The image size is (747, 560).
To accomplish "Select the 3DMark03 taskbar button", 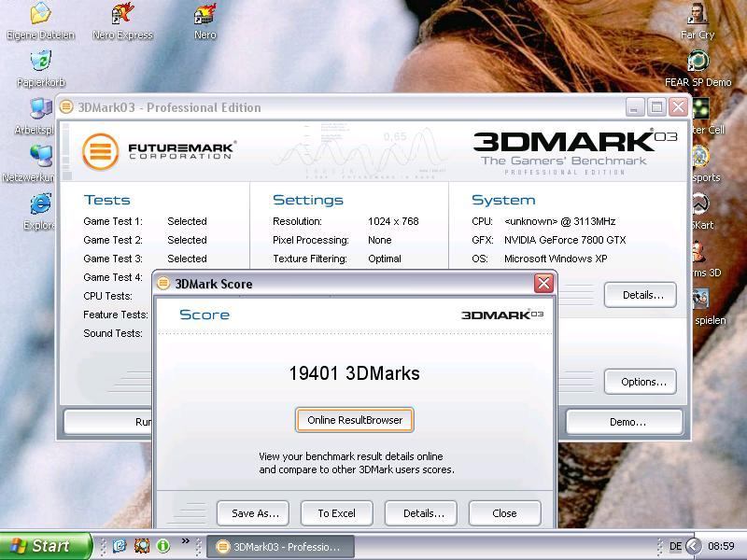I will coord(281,547).
